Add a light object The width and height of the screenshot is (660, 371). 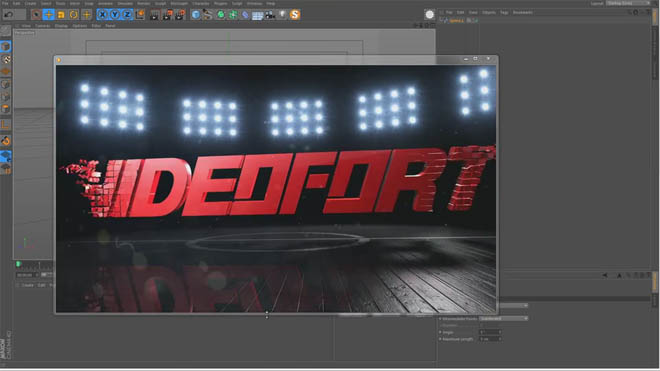(x=282, y=15)
